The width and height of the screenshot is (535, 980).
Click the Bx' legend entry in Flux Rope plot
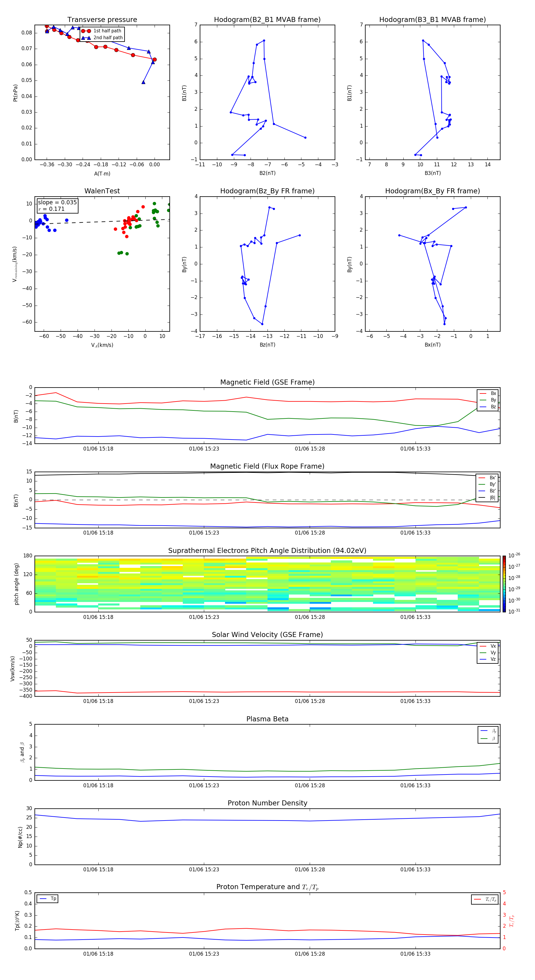pos(487,478)
